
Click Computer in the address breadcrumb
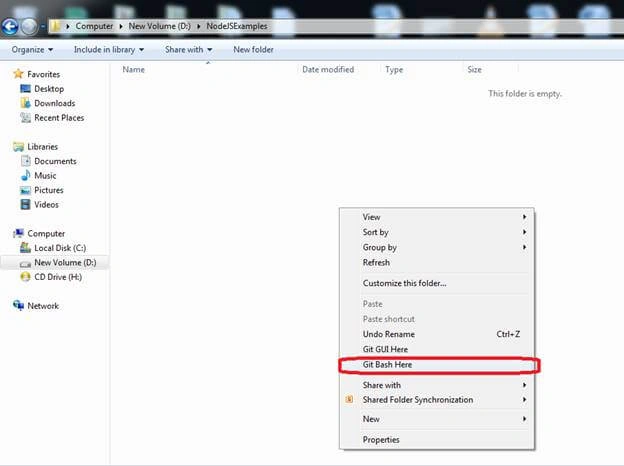(x=94, y=26)
